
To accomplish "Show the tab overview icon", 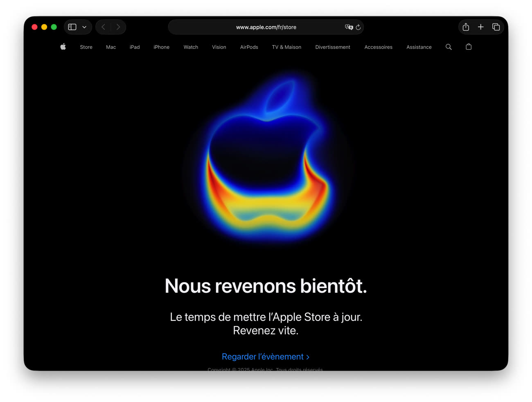I will tap(496, 27).
